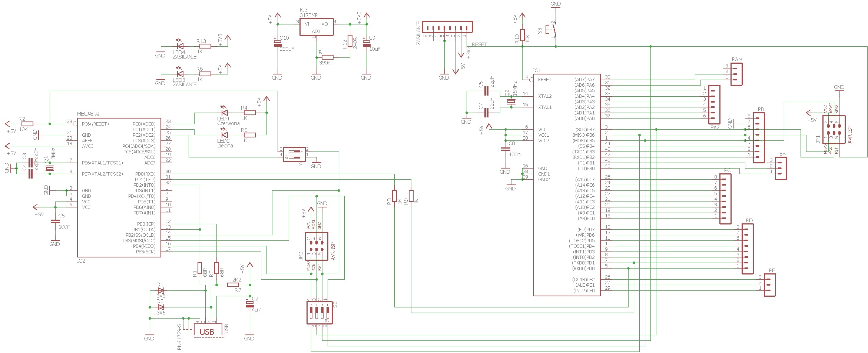868x353 pixels.
Task: Click the C6 22pF capacitor
Action: pos(486,91)
